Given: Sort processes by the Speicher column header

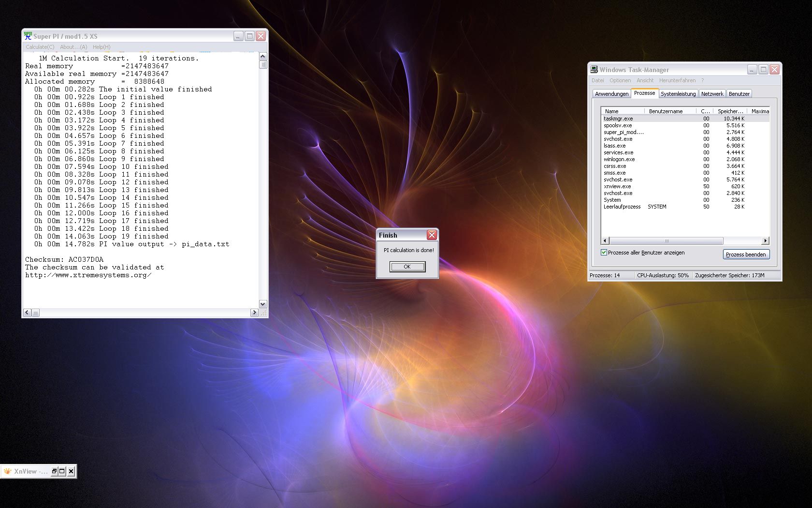Looking at the screenshot, I should point(730,111).
